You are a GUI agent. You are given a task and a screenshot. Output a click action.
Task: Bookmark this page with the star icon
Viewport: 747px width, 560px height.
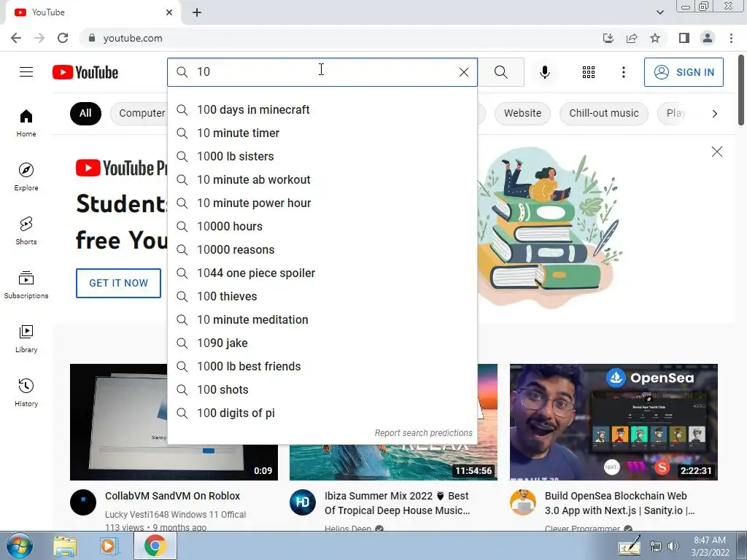[655, 38]
